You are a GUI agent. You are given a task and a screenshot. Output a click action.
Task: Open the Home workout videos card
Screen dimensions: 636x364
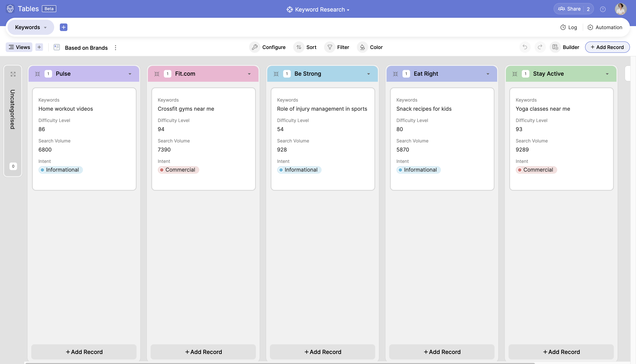tap(84, 139)
